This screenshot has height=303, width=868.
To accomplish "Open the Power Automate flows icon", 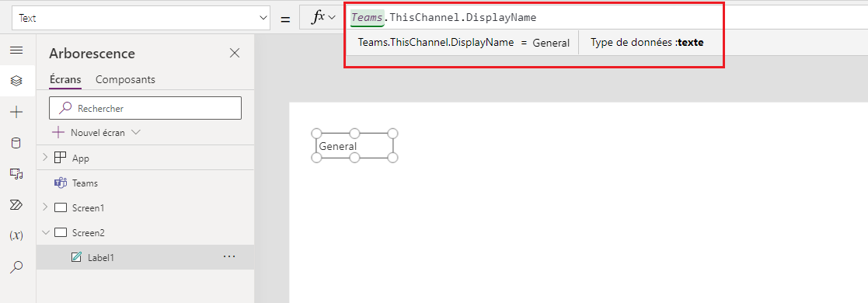I will (x=16, y=205).
